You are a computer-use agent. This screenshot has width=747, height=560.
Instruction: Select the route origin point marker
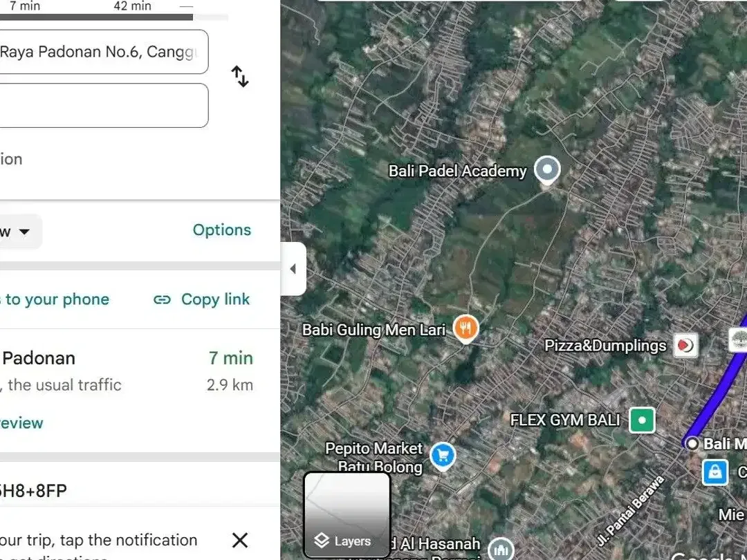692,444
